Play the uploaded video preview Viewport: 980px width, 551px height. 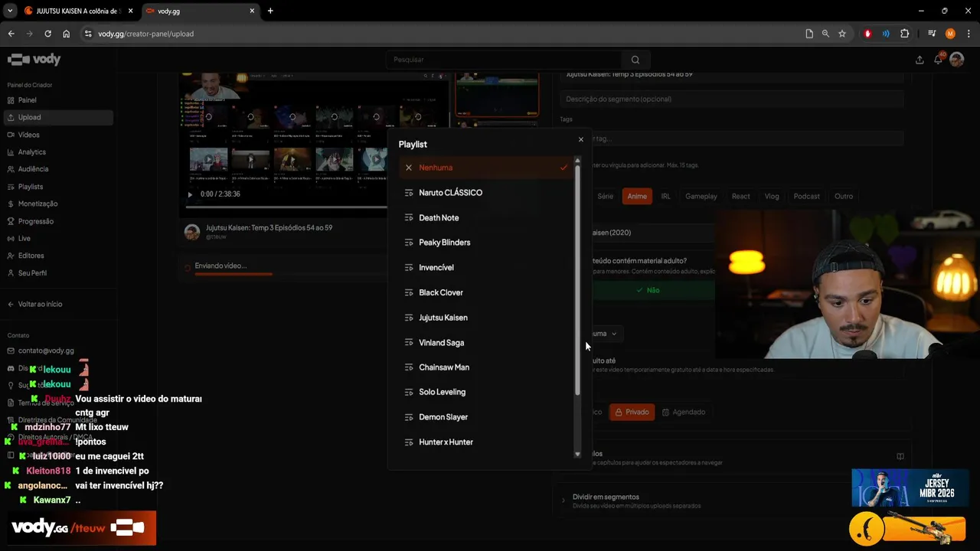[x=190, y=194]
